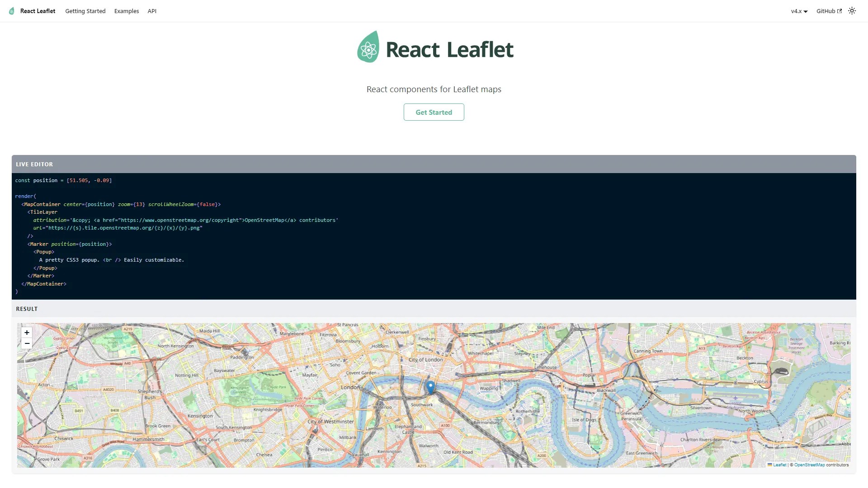The width and height of the screenshot is (868, 488).
Task: Click the external link icon beside GitHub
Action: tap(840, 11)
